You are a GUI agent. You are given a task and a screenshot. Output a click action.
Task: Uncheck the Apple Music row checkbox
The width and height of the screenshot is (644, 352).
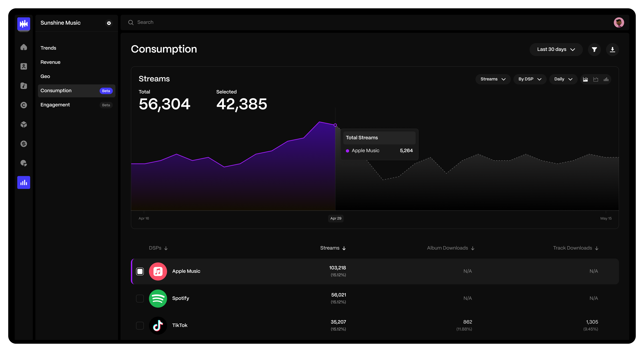tap(140, 271)
